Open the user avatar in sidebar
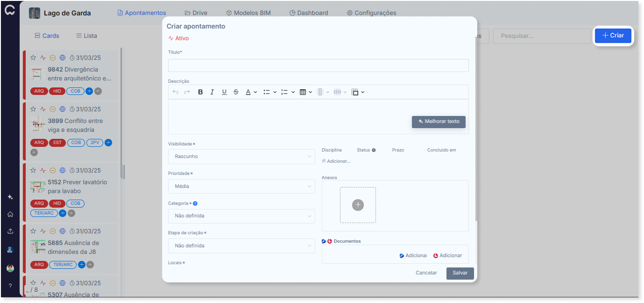644x303 pixels. click(x=10, y=268)
